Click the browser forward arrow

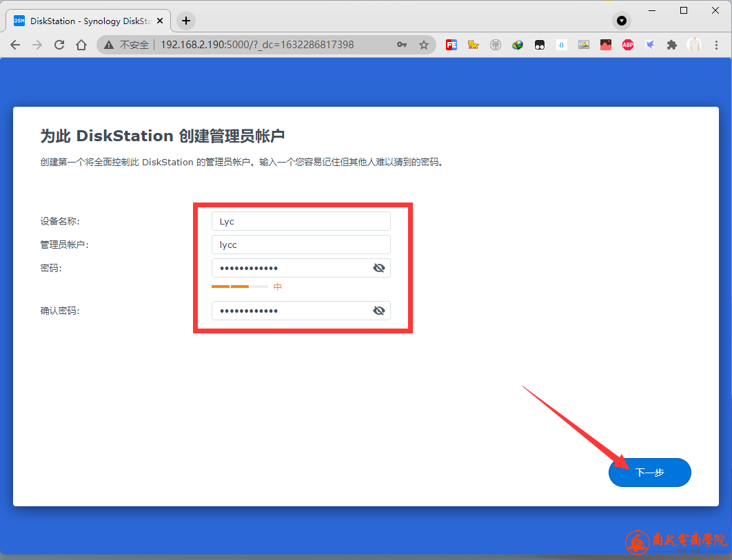point(37,45)
